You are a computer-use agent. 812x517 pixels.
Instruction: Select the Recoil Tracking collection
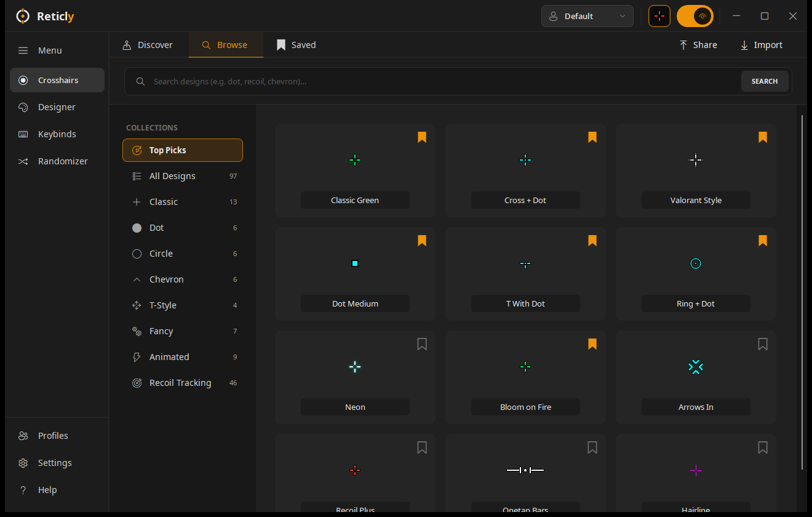pos(183,383)
